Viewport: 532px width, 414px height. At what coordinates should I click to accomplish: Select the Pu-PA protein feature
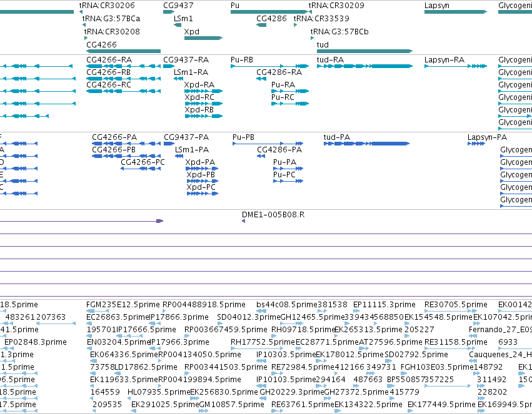288,169
